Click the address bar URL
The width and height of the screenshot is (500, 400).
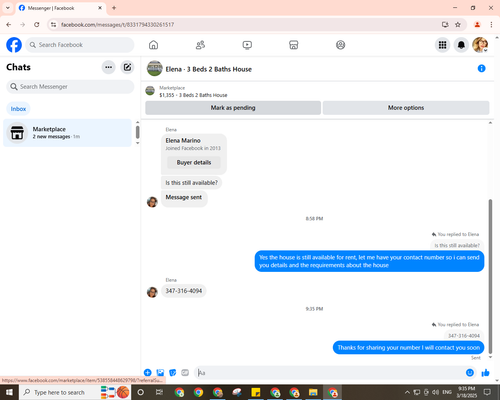tap(117, 25)
